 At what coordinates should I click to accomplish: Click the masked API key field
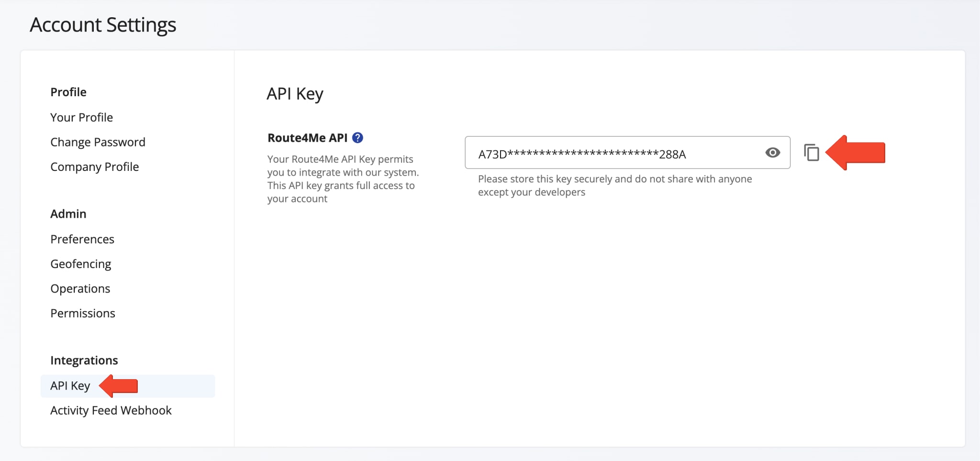627,153
